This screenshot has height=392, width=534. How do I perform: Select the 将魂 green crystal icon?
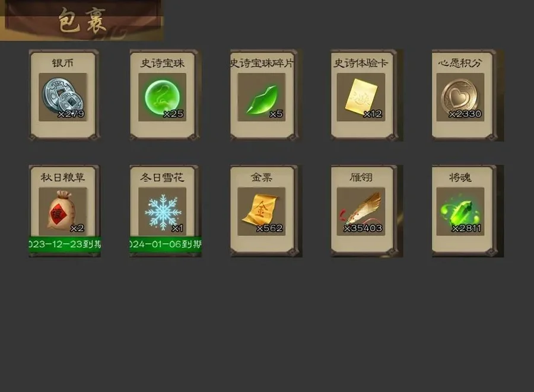click(460, 212)
